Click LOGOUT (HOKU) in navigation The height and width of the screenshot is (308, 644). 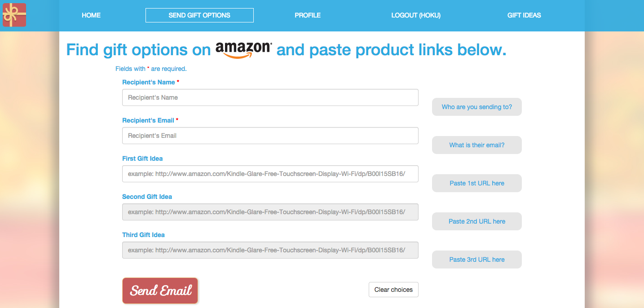click(416, 15)
